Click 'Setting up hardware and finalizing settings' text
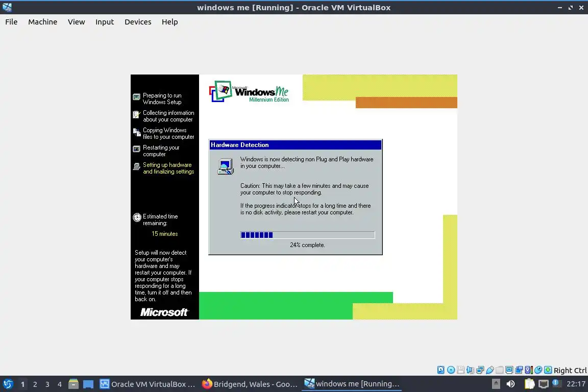The width and height of the screenshot is (588, 392). (x=168, y=168)
